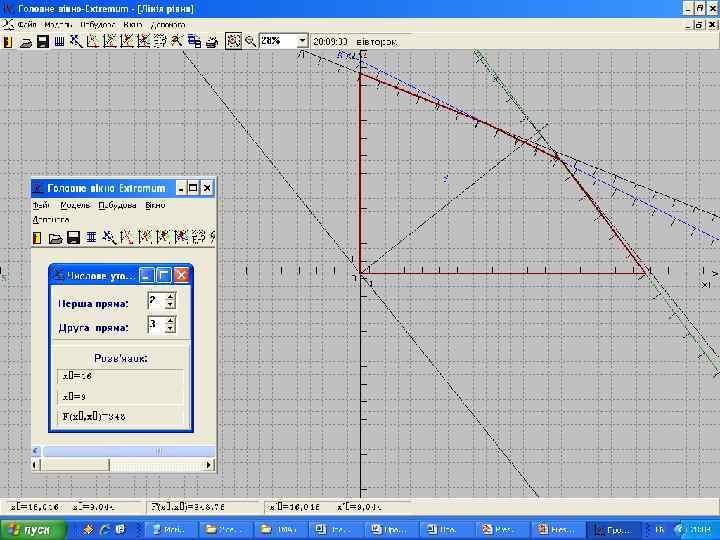Viewport: 720px width, 540px height.
Task: Click the table grid icon in main toolbar
Action: tap(59, 42)
